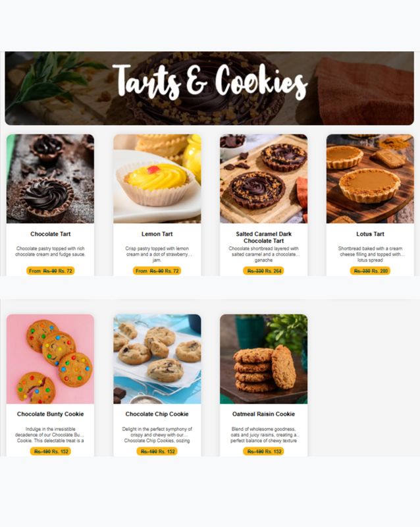
Task: Open the Chocolate Bunty Cookie title
Action: (51, 414)
